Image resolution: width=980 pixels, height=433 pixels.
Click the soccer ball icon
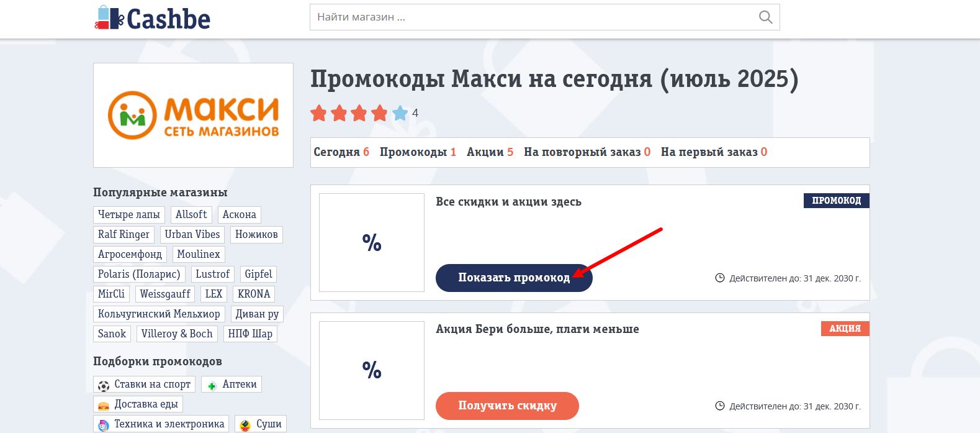coord(104,385)
